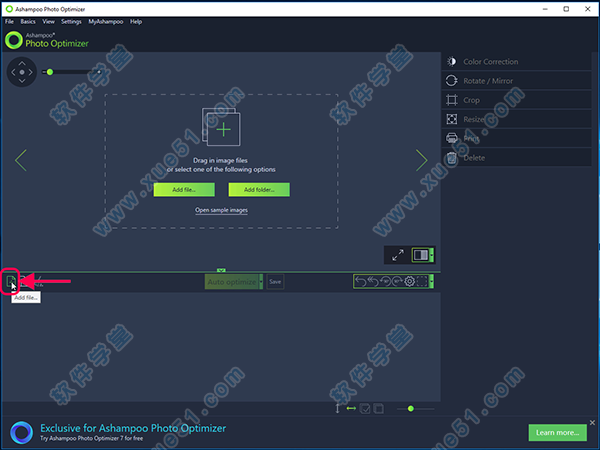Click the thumbnail size slider handle
This screenshot has height=450, width=600.
(411, 408)
